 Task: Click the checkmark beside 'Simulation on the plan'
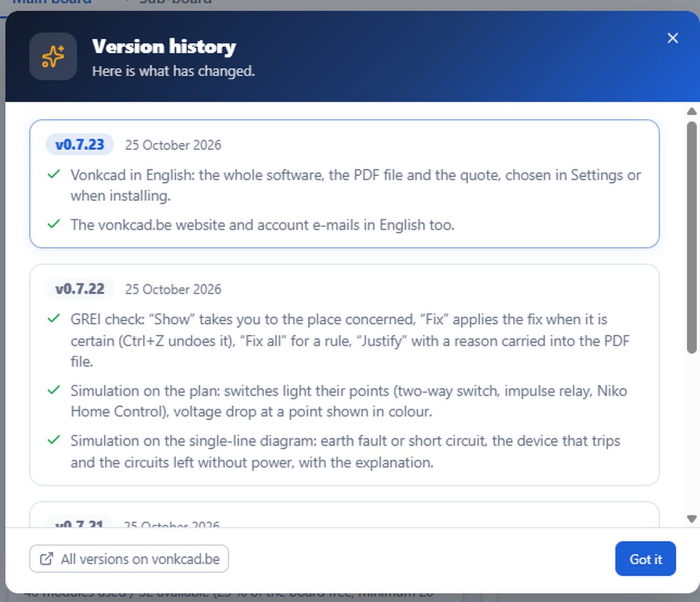pos(54,390)
